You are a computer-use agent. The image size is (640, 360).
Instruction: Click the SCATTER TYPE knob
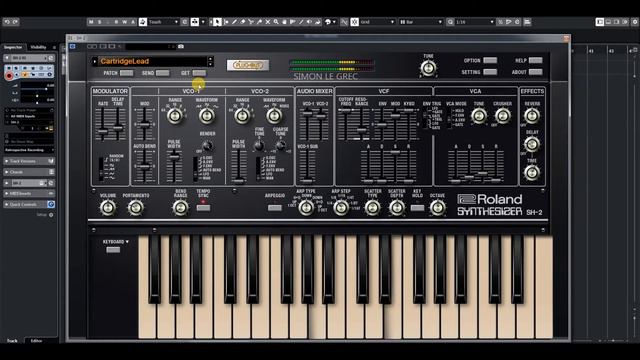tap(372, 208)
